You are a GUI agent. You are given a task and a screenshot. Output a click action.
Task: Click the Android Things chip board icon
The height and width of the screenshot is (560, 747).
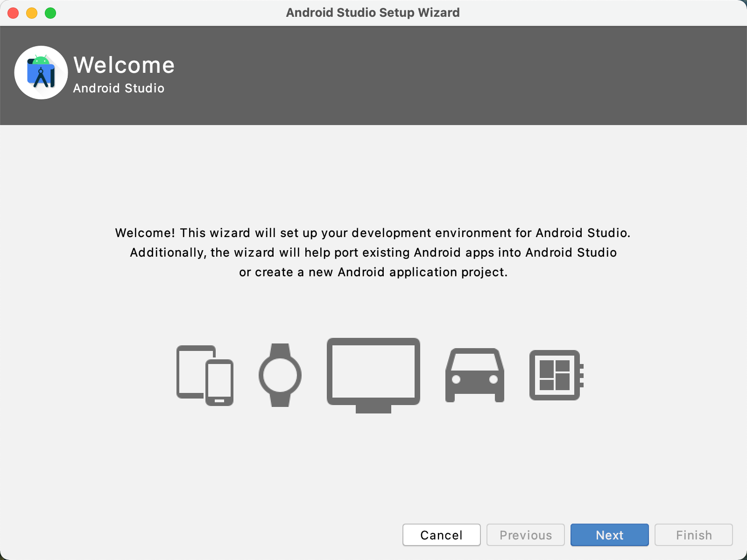click(x=557, y=375)
